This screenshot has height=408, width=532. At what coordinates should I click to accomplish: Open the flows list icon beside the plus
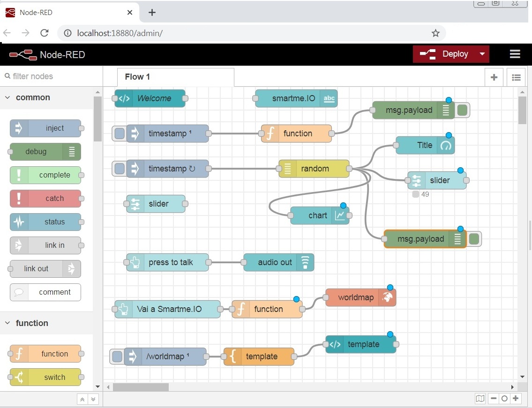coord(516,77)
